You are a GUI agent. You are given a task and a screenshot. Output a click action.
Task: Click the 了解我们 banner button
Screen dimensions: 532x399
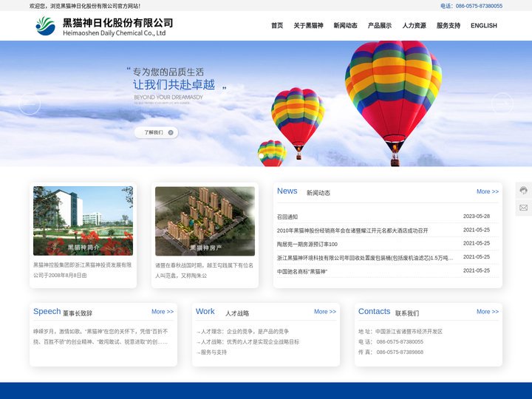pos(157,132)
